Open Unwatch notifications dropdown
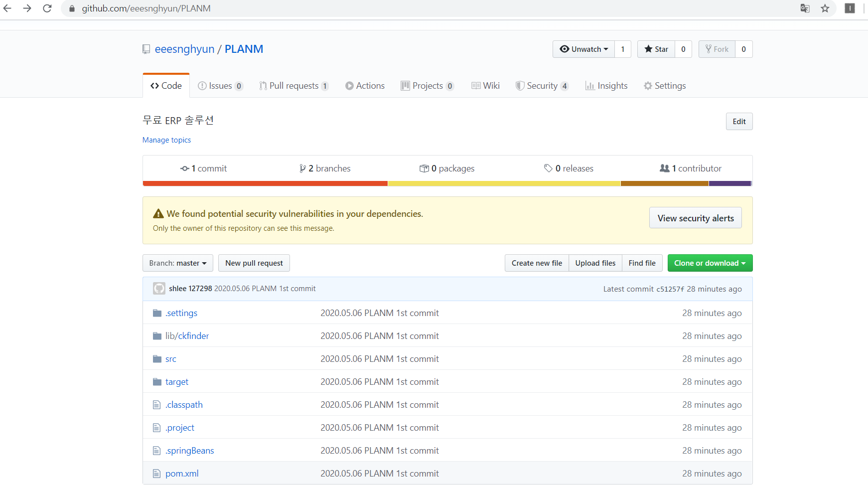The height and width of the screenshot is (492, 868). point(583,49)
